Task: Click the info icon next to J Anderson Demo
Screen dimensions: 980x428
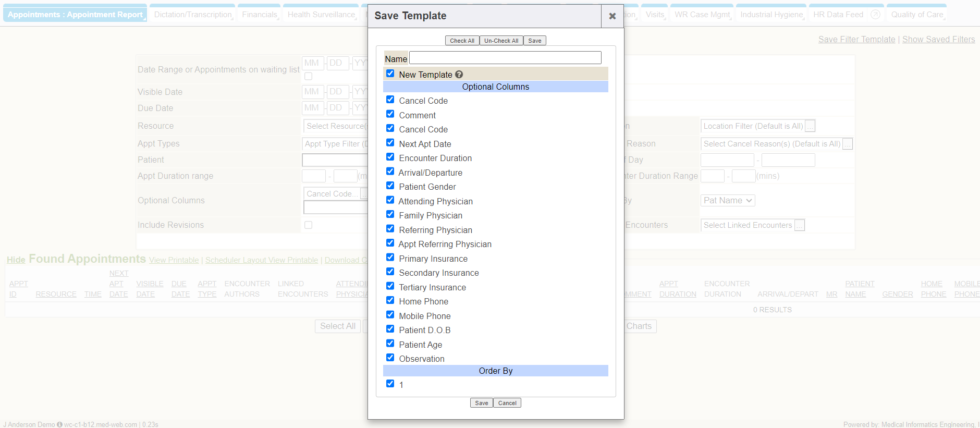Action: [x=59, y=424]
